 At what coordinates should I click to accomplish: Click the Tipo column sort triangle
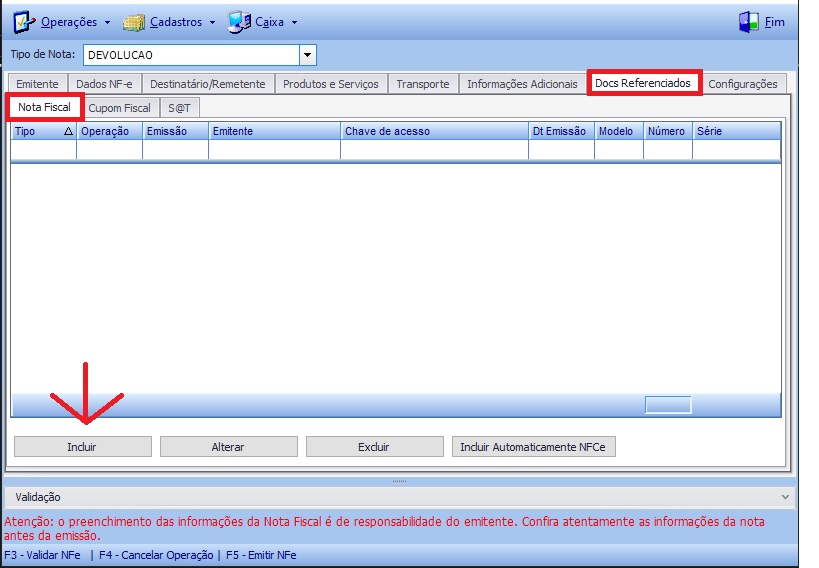click(68, 131)
